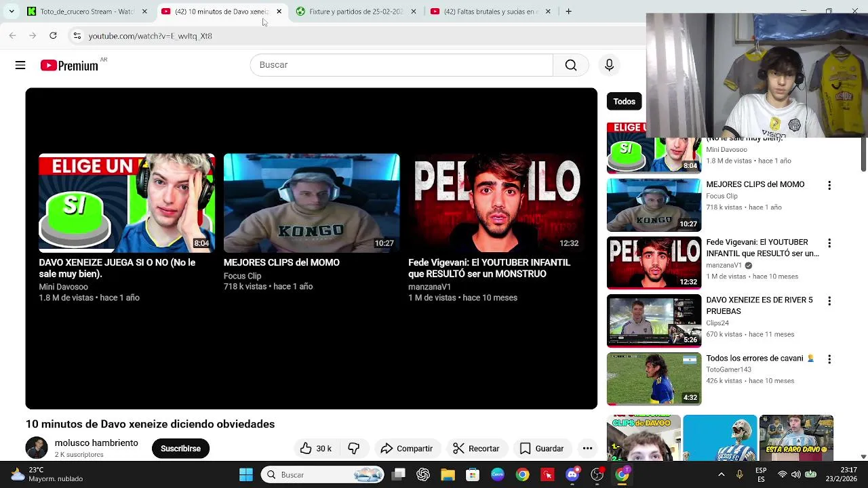Open options menu for Todos los errores de cavani

[829, 359]
